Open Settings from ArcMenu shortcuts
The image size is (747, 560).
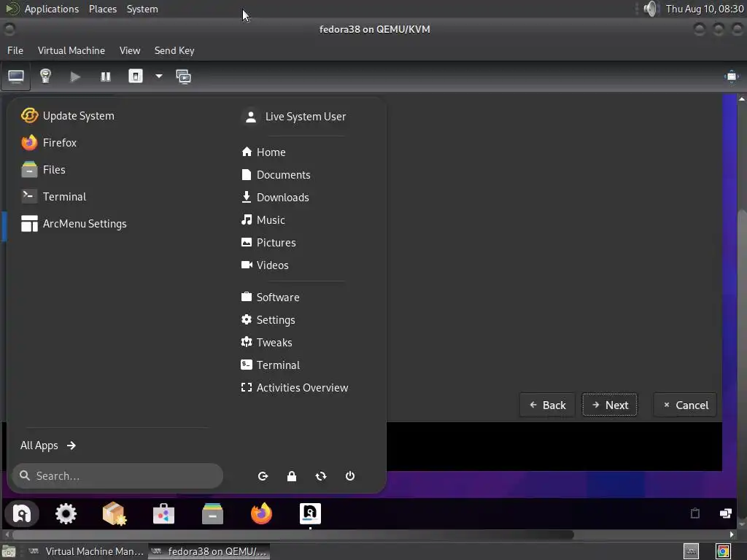click(268, 320)
